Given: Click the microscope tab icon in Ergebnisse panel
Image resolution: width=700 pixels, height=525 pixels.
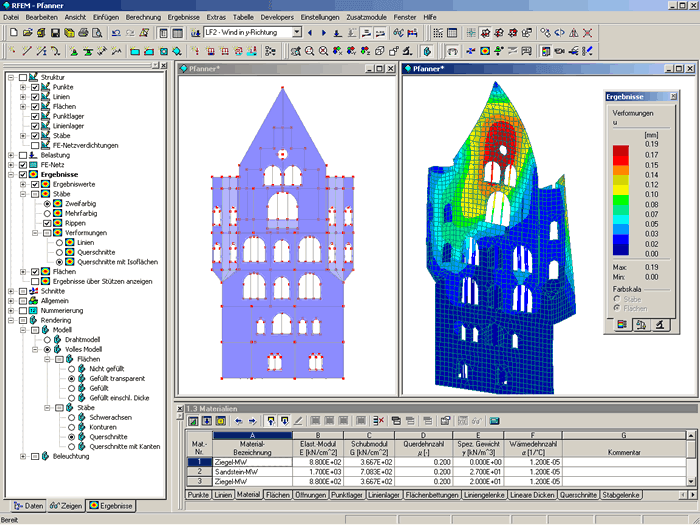Looking at the screenshot, I should [x=660, y=325].
